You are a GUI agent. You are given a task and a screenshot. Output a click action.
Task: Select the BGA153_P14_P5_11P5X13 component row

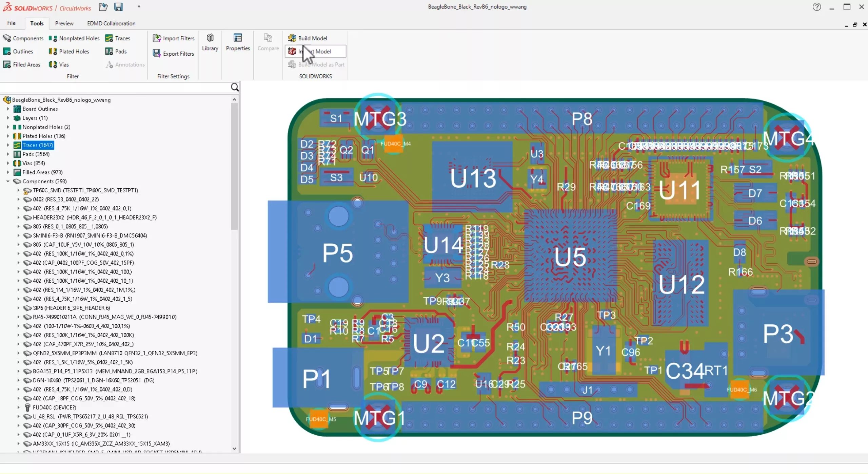pos(115,371)
